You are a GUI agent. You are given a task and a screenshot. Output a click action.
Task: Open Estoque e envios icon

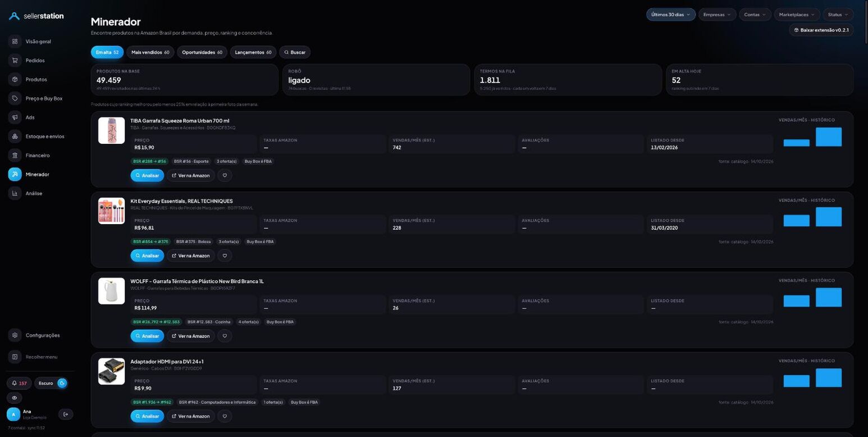tap(15, 136)
